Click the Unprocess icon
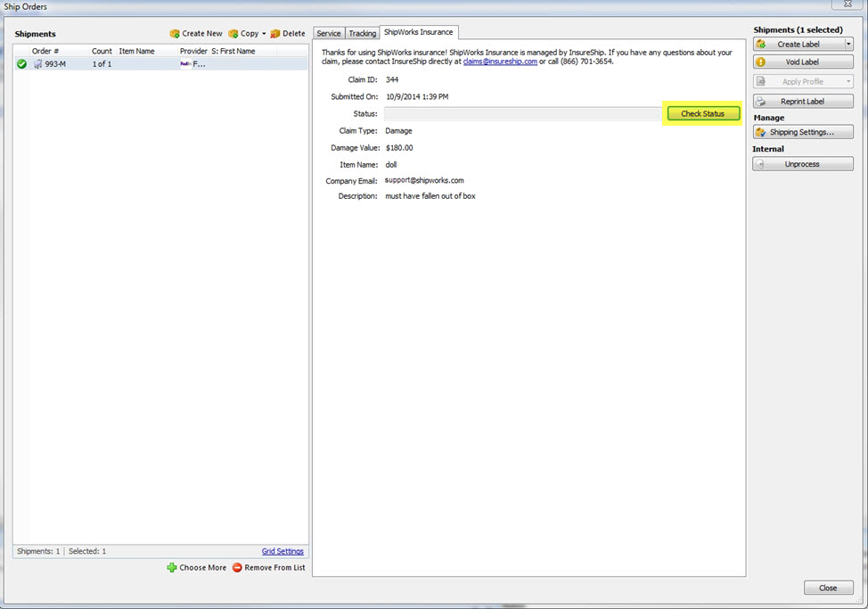The image size is (868, 609). point(760,164)
